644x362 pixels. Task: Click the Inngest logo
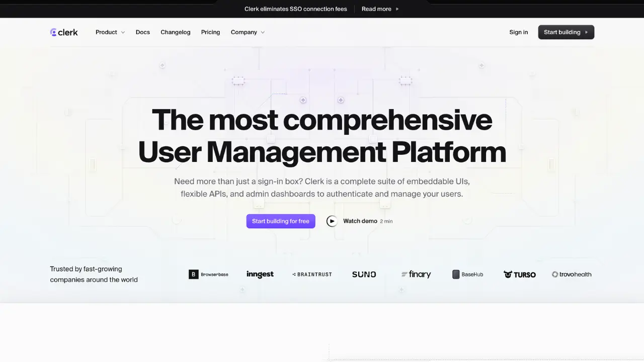point(260,275)
